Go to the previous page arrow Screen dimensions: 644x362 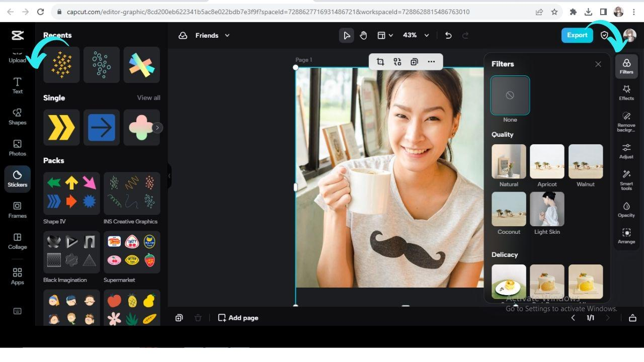point(573,318)
